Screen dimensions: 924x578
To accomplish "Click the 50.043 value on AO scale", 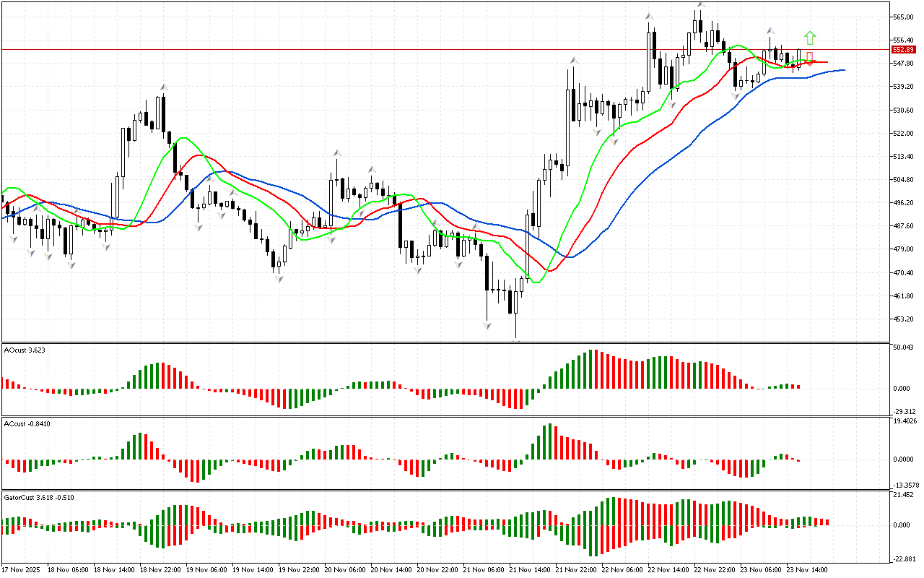I will [x=905, y=348].
